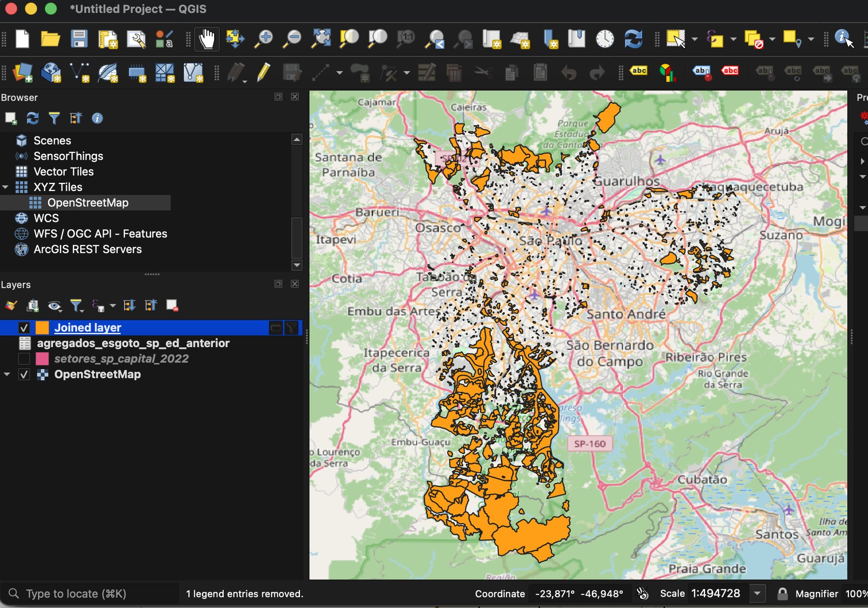
Task: Open the Deselect Features dropdown arrow
Action: click(772, 39)
